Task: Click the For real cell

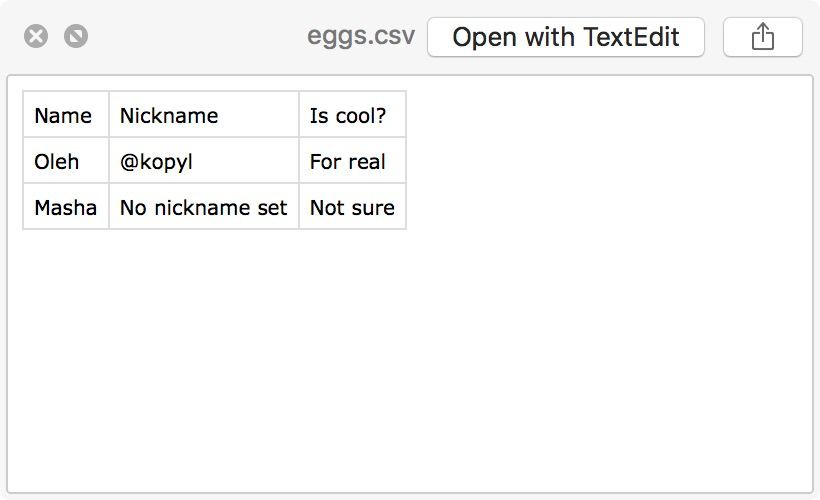Action: [352, 161]
